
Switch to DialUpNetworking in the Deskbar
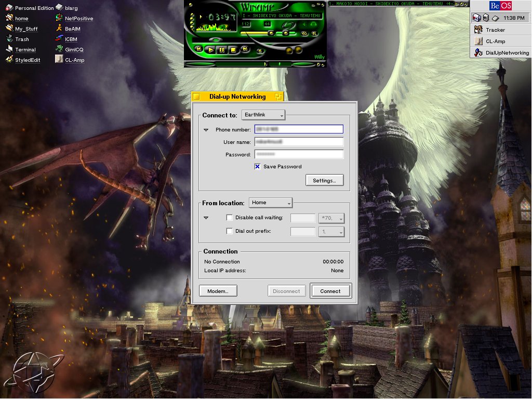coord(500,52)
